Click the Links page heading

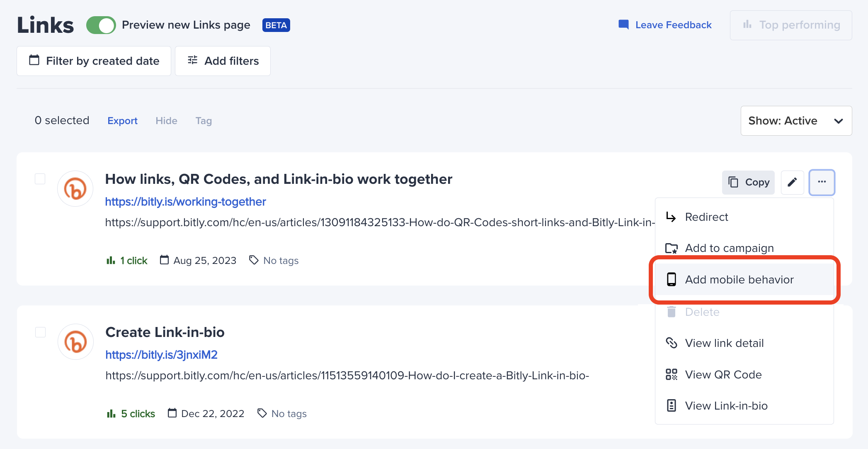click(46, 25)
